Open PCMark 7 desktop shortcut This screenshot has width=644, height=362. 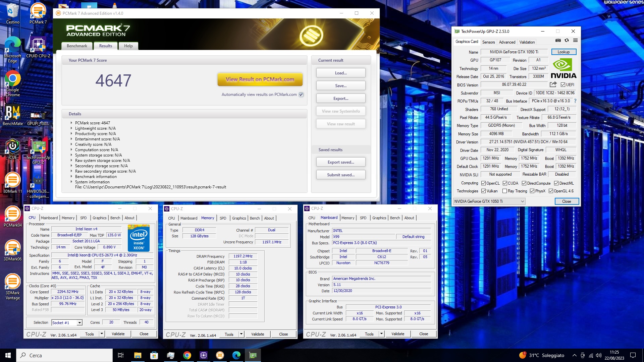click(x=38, y=13)
